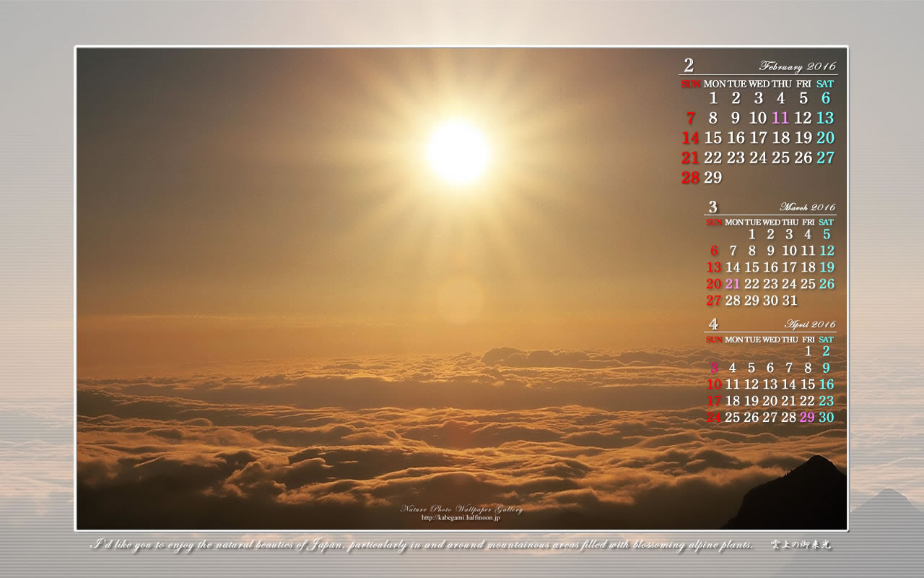This screenshot has height=578, width=924.
Task: Click the large month number 4 beside April
Action: (712, 324)
